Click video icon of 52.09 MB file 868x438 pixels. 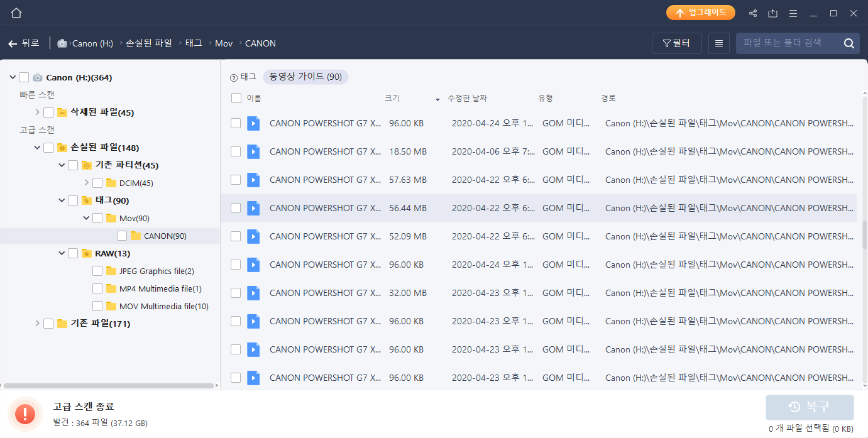point(253,236)
